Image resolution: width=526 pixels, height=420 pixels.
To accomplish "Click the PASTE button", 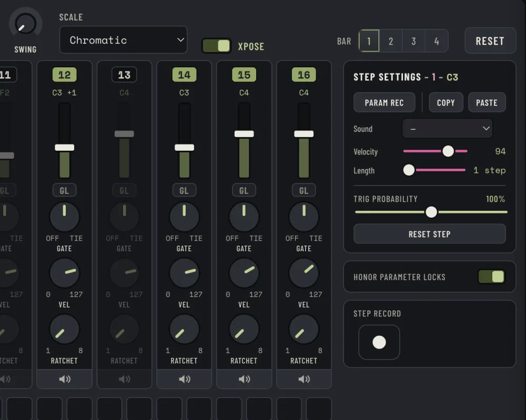I will 487,103.
